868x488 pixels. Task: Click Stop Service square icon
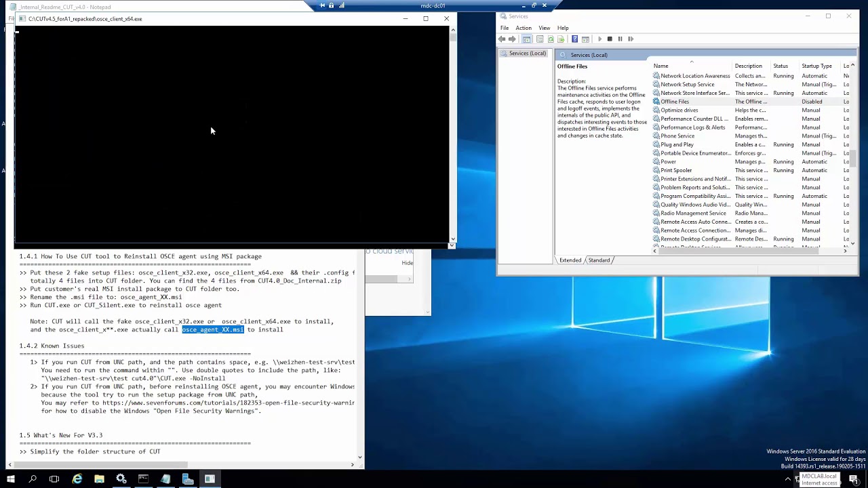(x=610, y=39)
